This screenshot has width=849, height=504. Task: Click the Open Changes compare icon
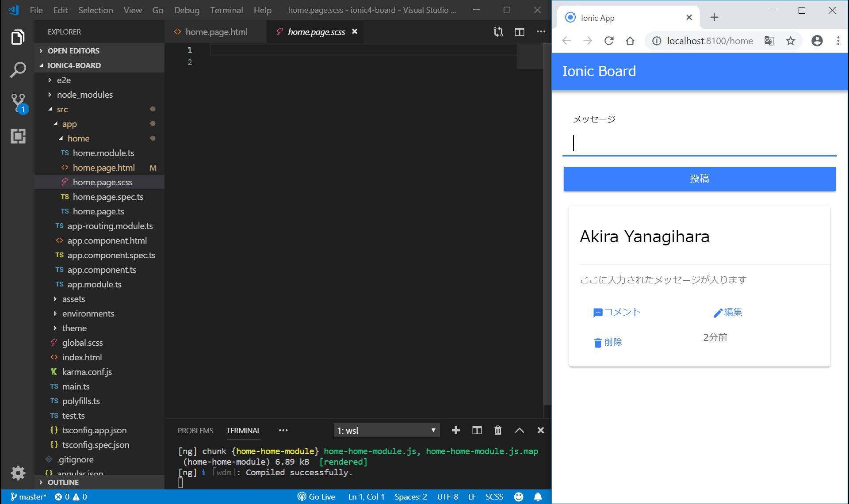pyautogui.click(x=498, y=32)
